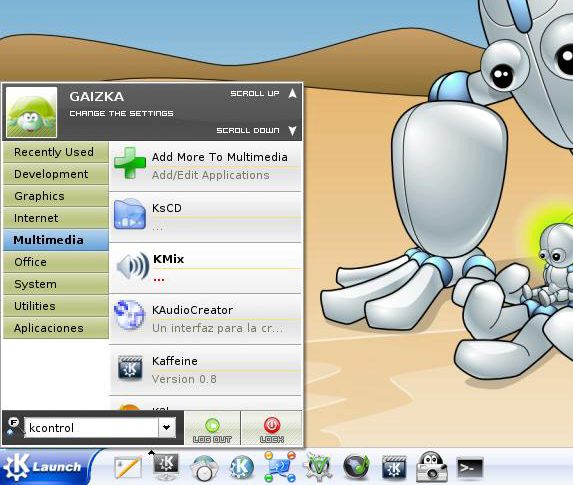Launch Kaffeine via its clapperboard icon
The image size is (573, 485).
click(130, 368)
